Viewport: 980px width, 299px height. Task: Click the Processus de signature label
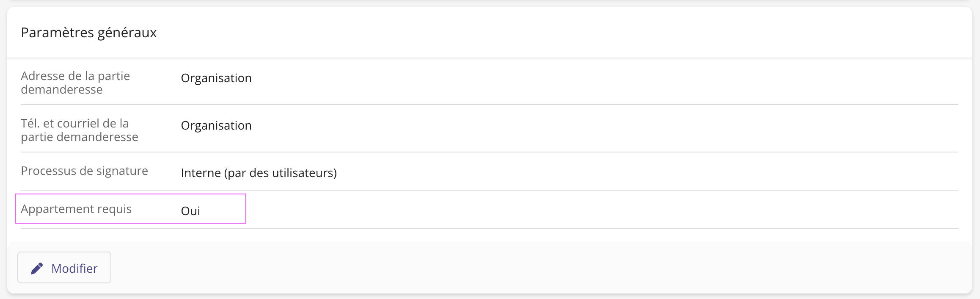click(x=84, y=171)
